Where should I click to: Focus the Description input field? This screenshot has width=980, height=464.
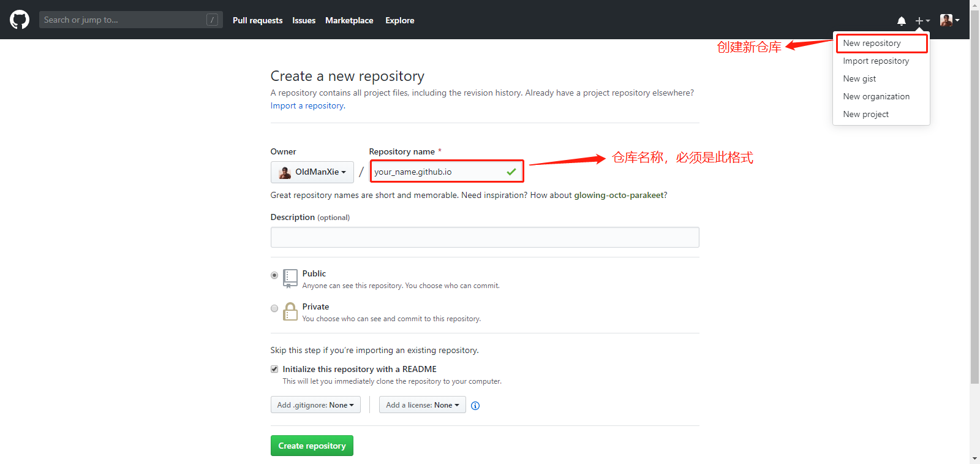pos(484,237)
